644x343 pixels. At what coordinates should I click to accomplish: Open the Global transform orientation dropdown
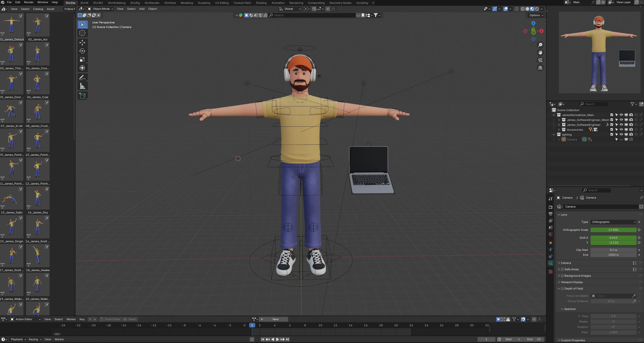290,9
